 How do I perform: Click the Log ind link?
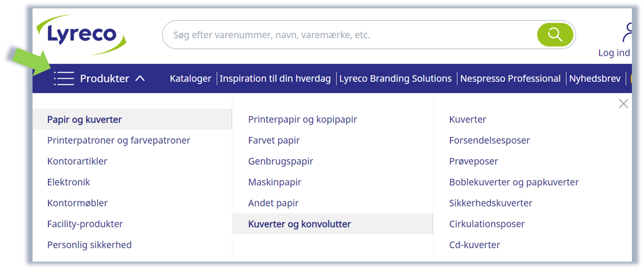pos(614,53)
